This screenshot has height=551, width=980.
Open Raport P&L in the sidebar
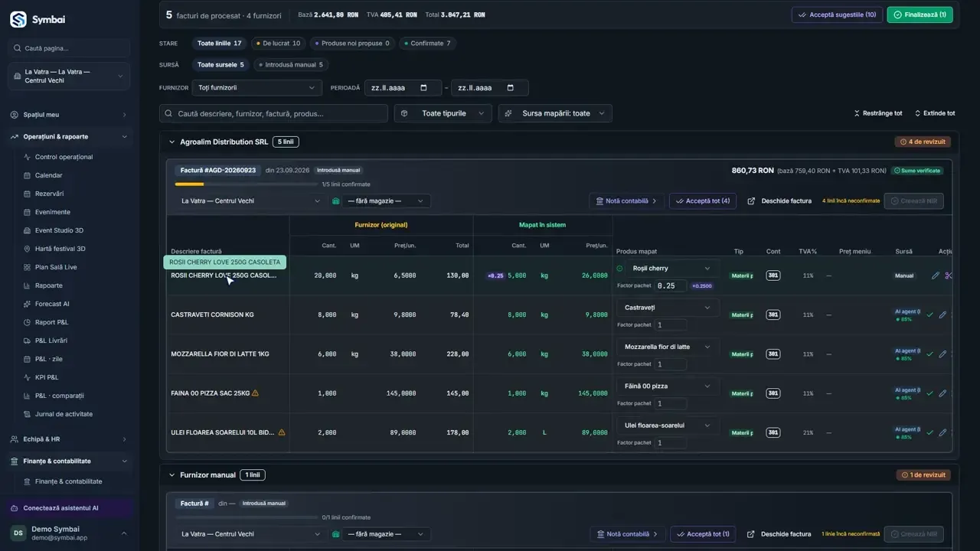coord(51,322)
